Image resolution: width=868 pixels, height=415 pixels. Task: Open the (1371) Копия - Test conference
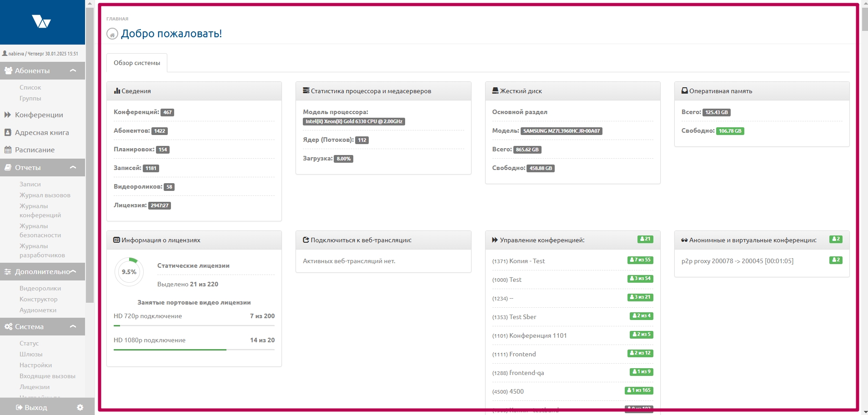(518, 261)
